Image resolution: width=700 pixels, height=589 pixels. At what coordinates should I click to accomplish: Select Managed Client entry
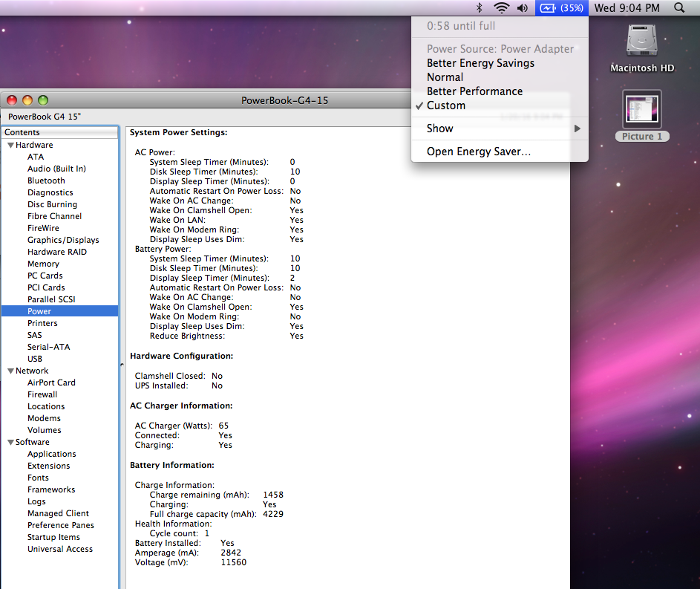click(58, 513)
